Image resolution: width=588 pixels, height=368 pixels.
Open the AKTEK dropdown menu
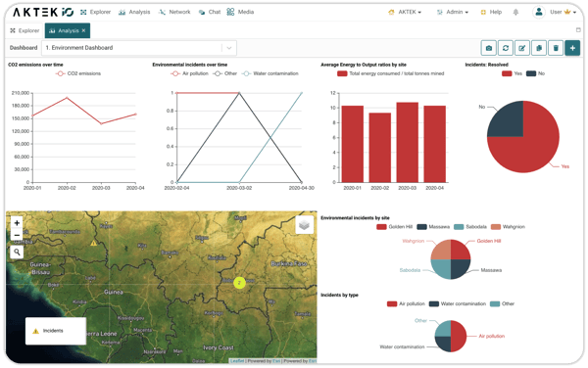click(x=405, y=12)
